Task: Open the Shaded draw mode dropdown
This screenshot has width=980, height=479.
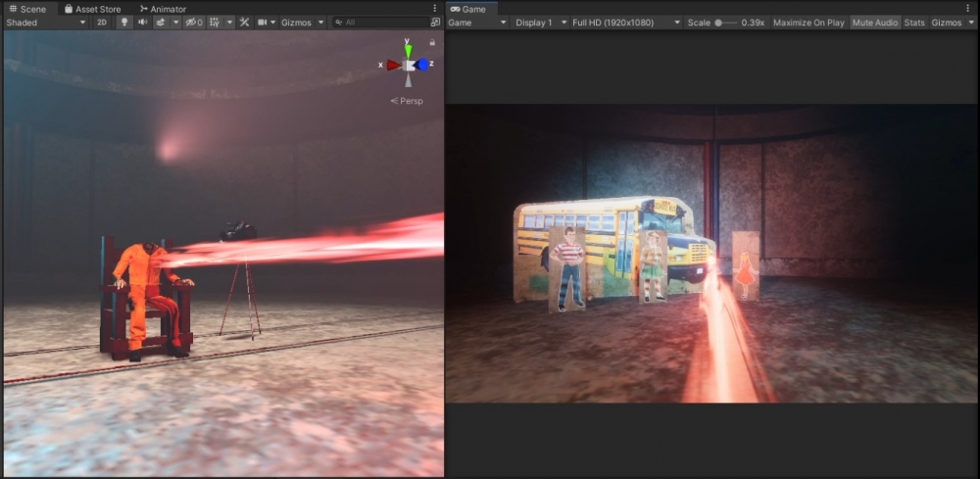Action: pos(45,23)
